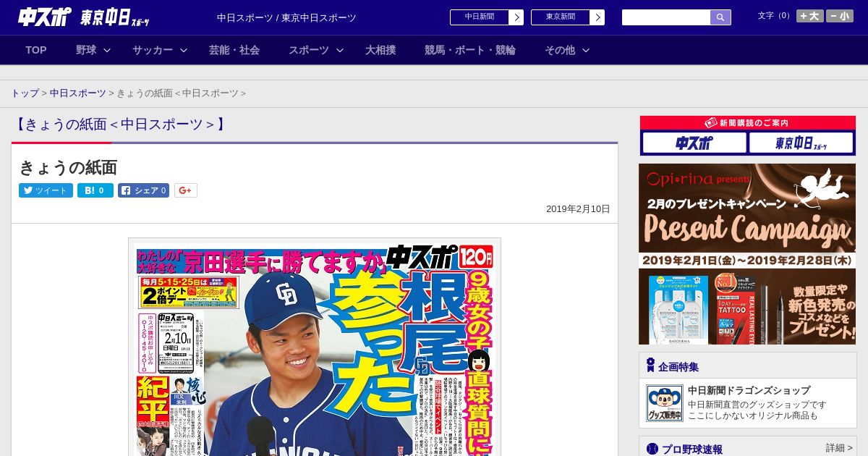Image resolution: width=868 pixels, height=456 pixels.
Task: Decrease text size with －小 button
Action: pos(840,16)
